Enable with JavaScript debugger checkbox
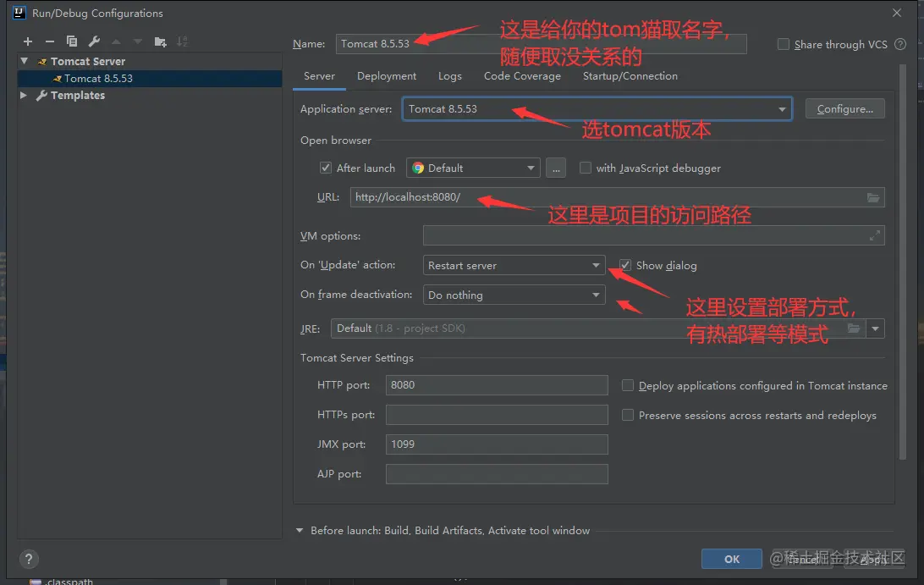 [586, 168]
